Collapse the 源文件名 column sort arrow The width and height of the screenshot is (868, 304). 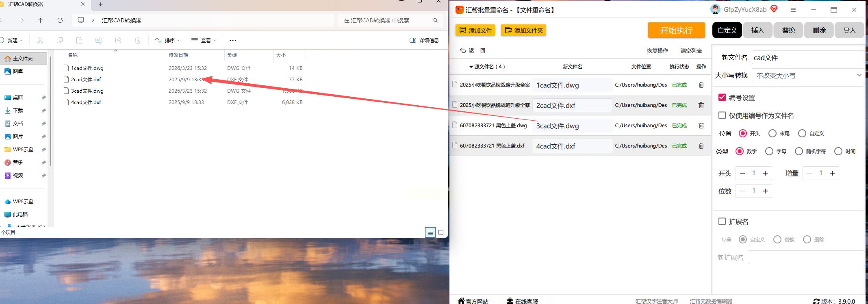(471, 67)
